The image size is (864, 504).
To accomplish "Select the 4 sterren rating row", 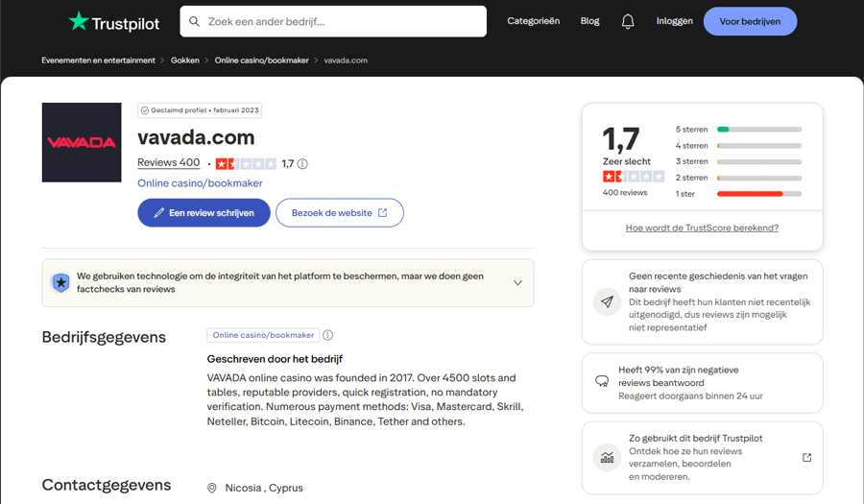I will click(738, 145).
